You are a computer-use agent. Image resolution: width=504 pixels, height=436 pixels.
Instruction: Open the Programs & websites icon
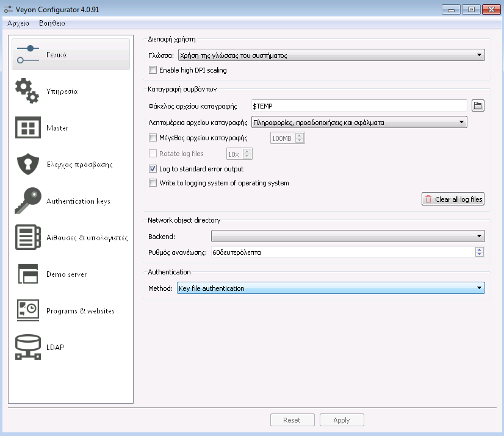coord(28,310)
